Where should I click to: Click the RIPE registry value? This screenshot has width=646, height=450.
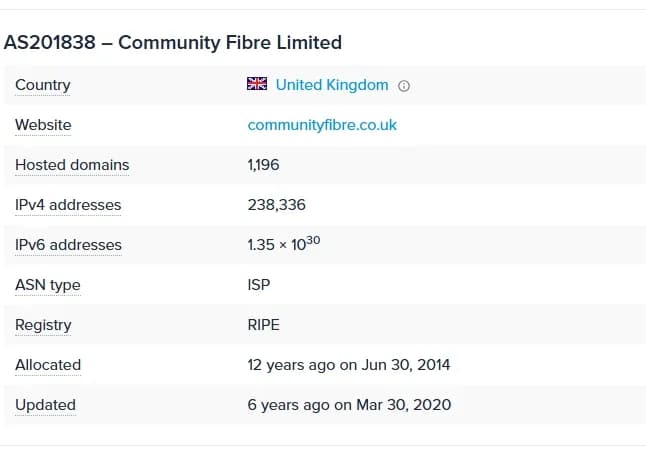click(265, 325)
